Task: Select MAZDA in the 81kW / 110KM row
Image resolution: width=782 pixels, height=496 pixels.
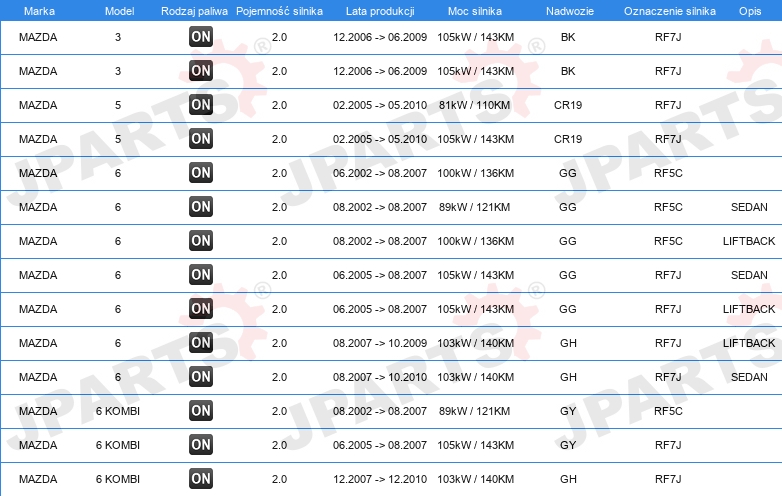Action: pyautogui.click(x=38, y=105)
